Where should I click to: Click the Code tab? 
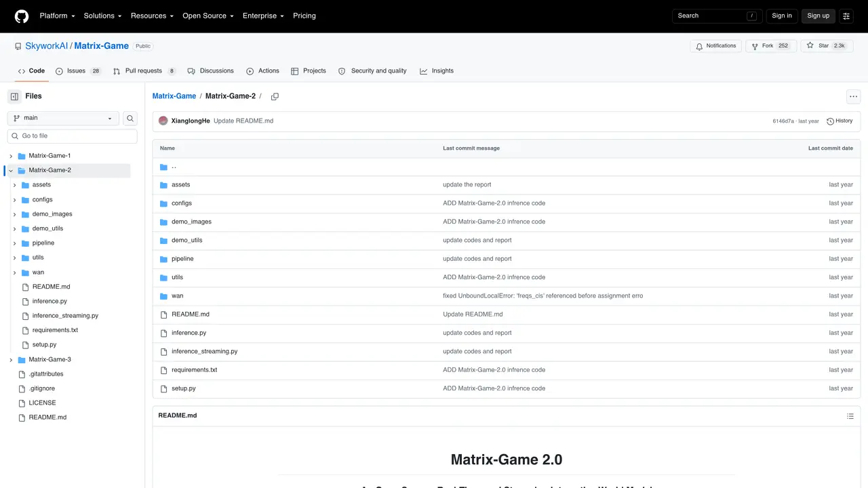(x=31, y=71)
